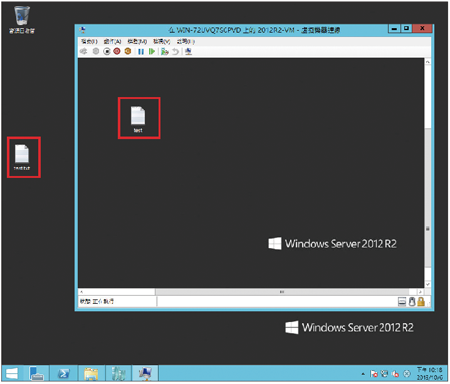This screenshot has width=450, height=384.
Task: Select the test file inside the VM
Action: [138, 119]
